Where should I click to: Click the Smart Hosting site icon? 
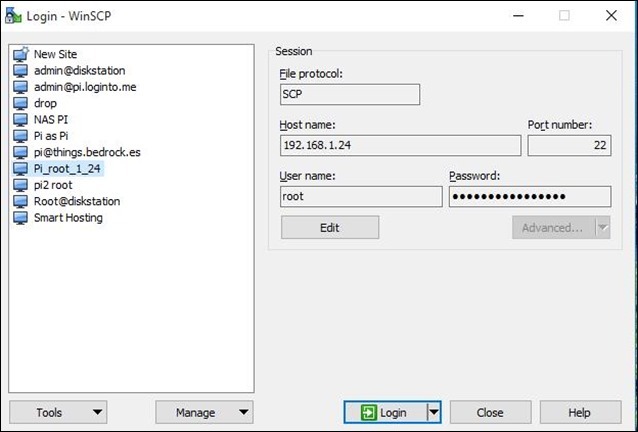point(20,218)
